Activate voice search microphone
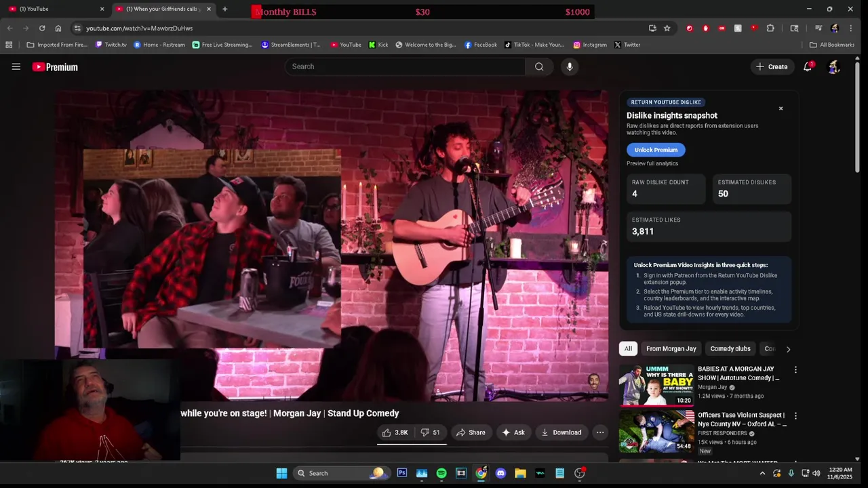Image resolution: width=868 pixels, height=488 pixels. [x=570, y=66]
